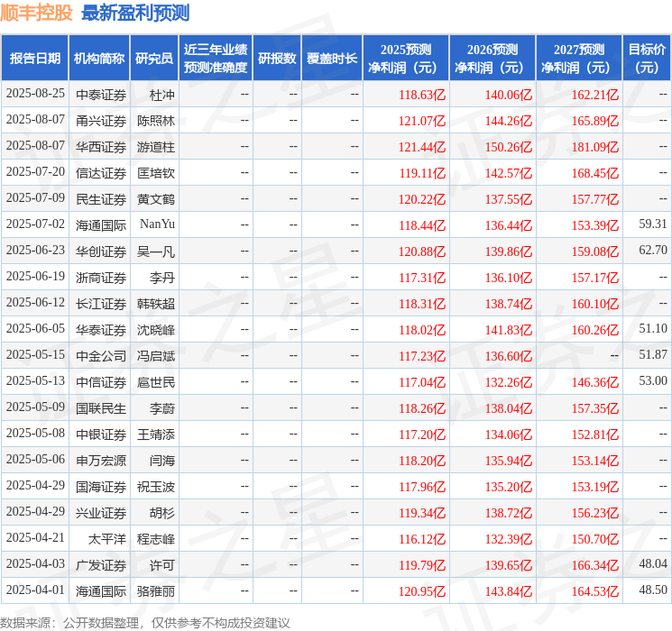Click the value 118.63亿
The height and width of the screenshot is (631, 672).
[422, 95]
